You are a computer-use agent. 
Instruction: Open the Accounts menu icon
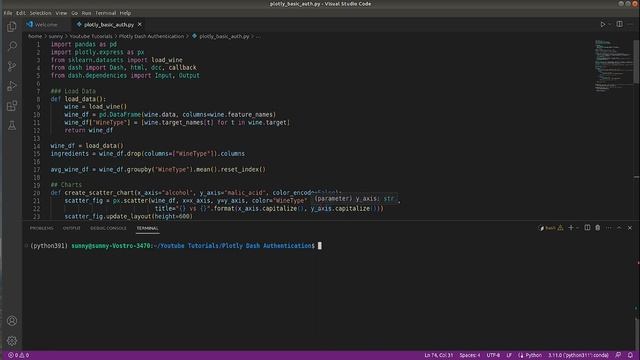pyautogui.click(x=12, y=321)
